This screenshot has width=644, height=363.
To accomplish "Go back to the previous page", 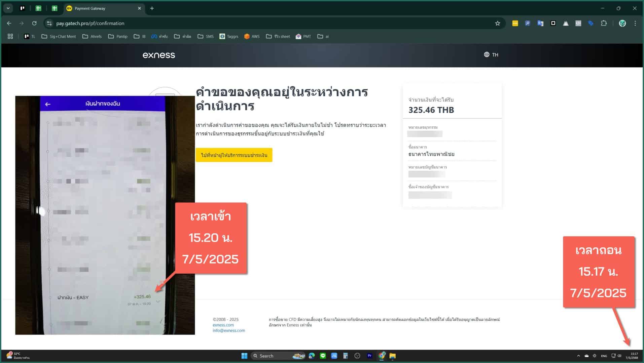I will click(9, 23).
